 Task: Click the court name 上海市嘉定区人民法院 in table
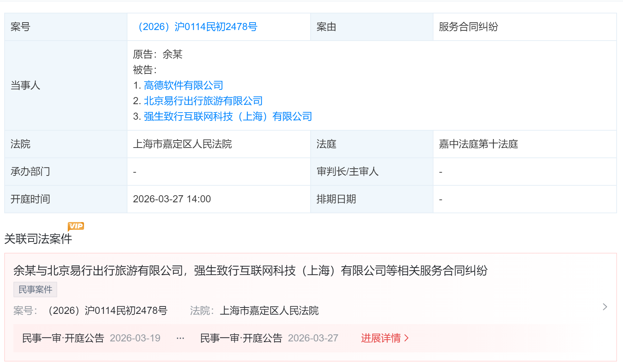pos(182,144)
